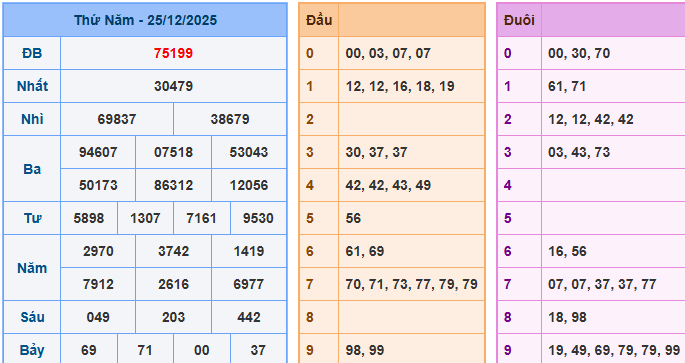Click the Năm prize number 3742
This screenshot has width=685, height=363.
tap(173, 251)
